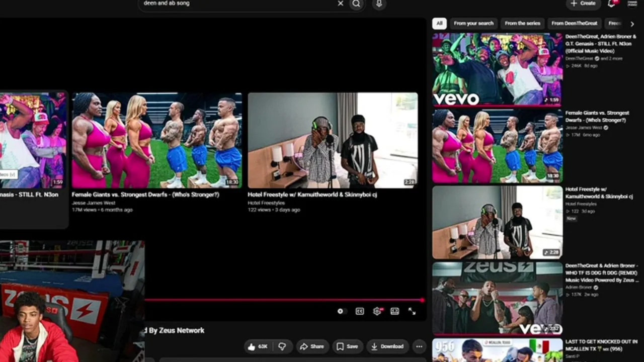Click the sidebar title 'DeenTheGreat, Adrien Broner & O.T. Genasis - STILL'
Image resolution: width=644 pixels, height=362 pixels.
(x=601, y=44)
